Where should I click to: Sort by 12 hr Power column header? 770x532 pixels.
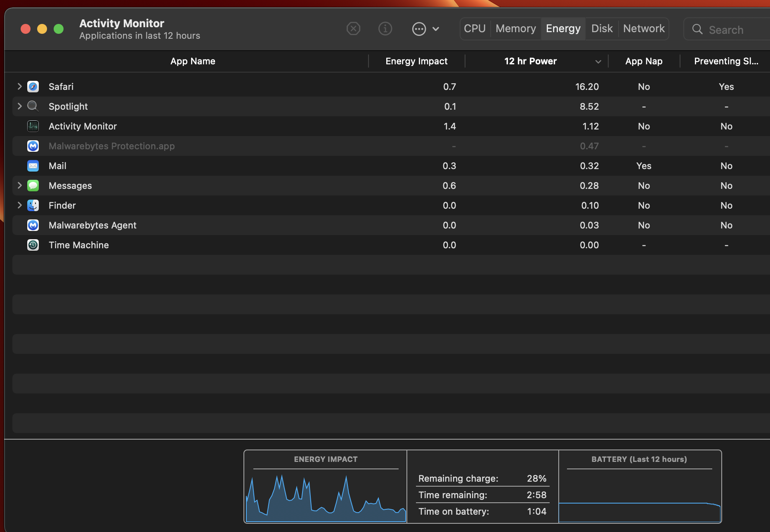point(530,61)
